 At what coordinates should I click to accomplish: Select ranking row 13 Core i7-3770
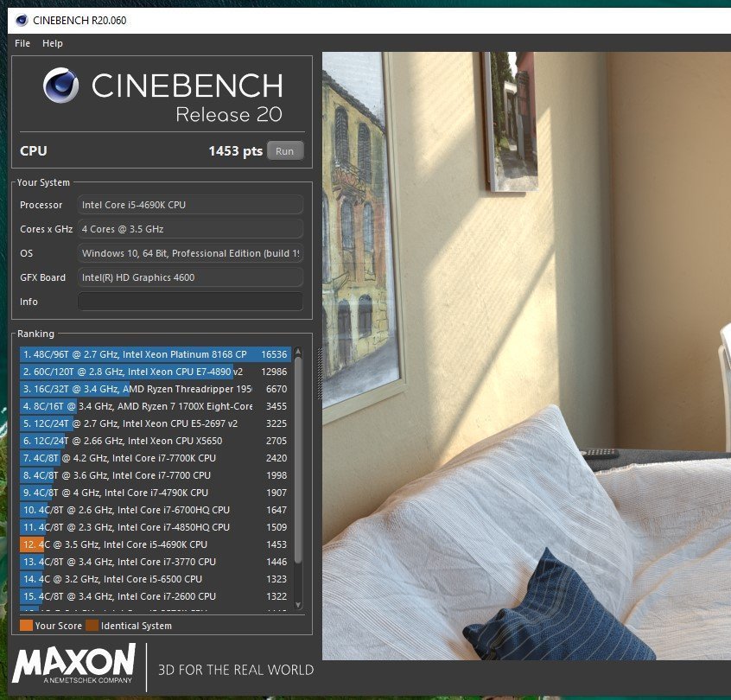[x=156, y=562]
